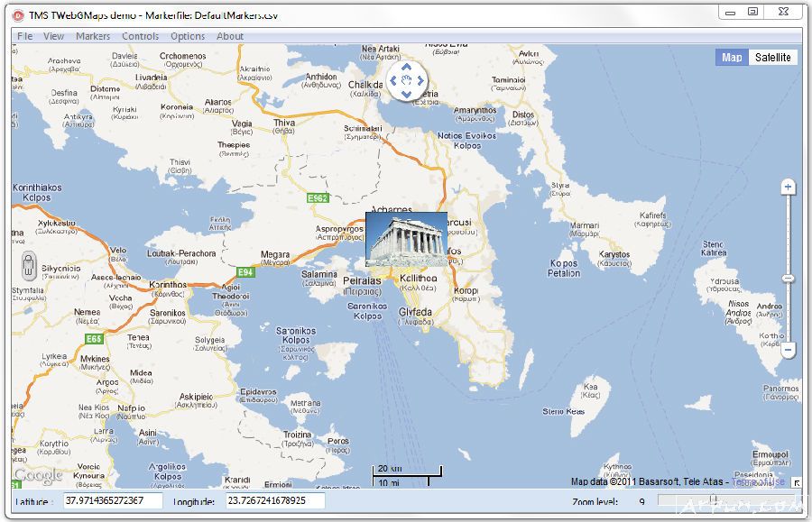Image resolution: width=812 pixels, height=522 pixels.
Task: Click the Korinthiakos Kolpos gulf label
Action: pyautogui.click(x=37, y=192)
